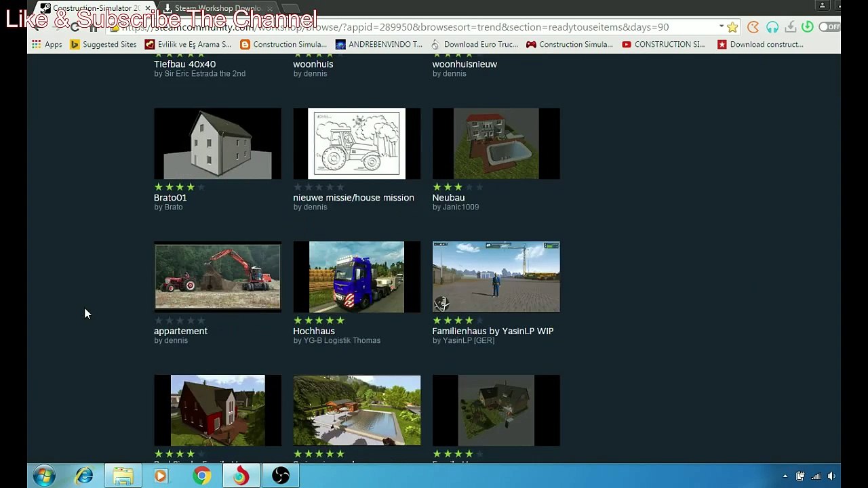Bookmark this page with the star icon
The height and width of the screenshot is (488, 868).
coord(732,27)
